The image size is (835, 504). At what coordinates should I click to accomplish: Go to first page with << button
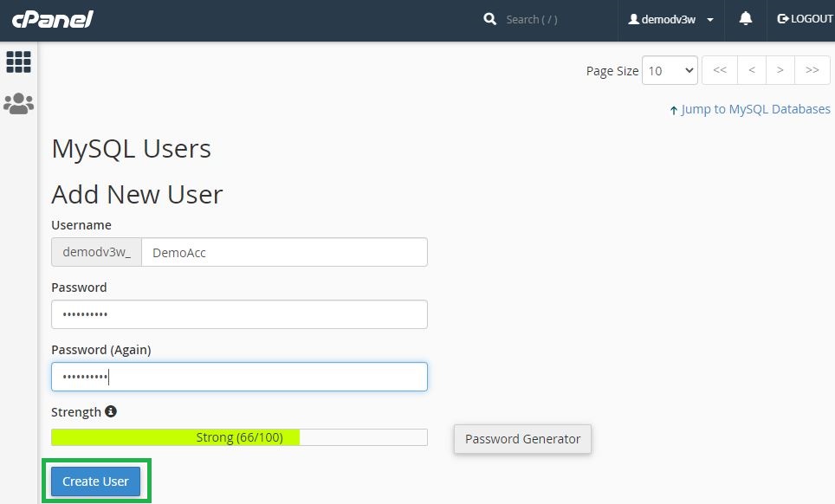point(720,70)
